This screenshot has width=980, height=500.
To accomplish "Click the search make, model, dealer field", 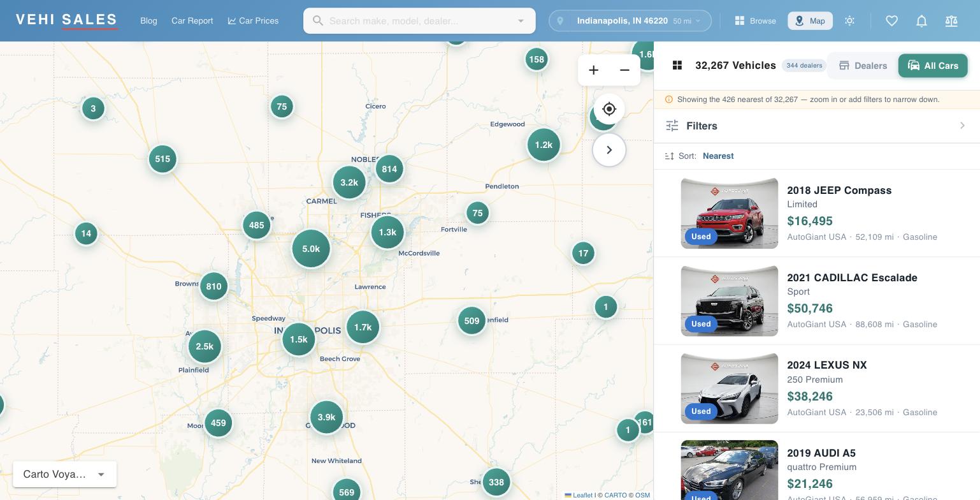I will point(419,21).
